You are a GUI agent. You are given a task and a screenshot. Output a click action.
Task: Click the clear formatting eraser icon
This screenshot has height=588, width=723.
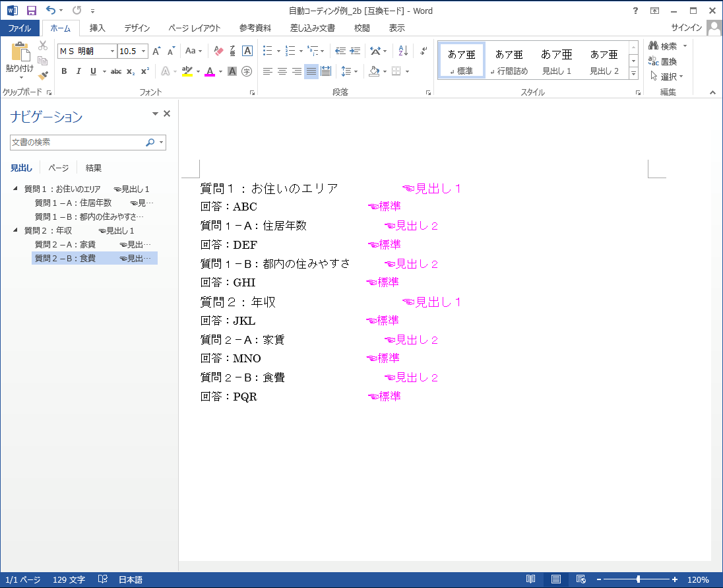[x=220, y=51]
